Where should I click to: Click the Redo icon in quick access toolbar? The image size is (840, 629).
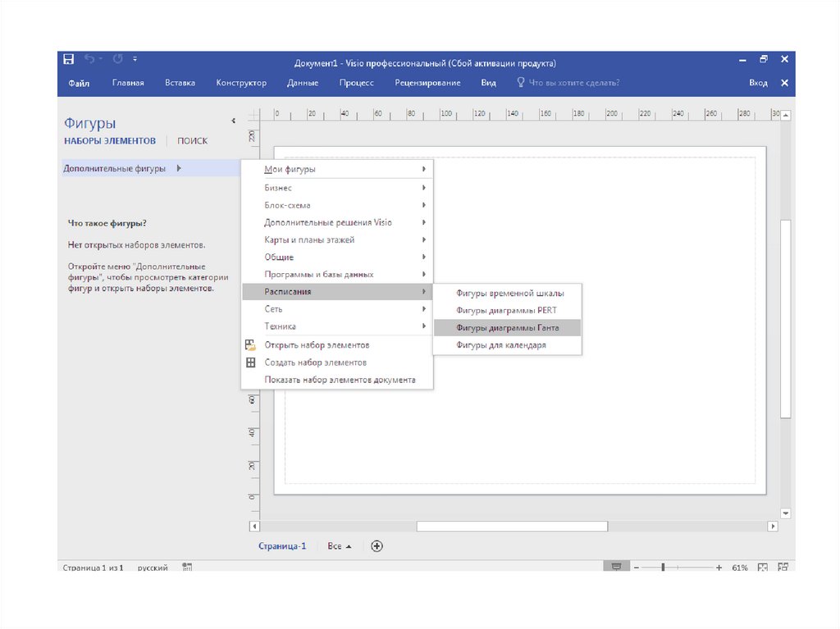(x=117, y=59)
